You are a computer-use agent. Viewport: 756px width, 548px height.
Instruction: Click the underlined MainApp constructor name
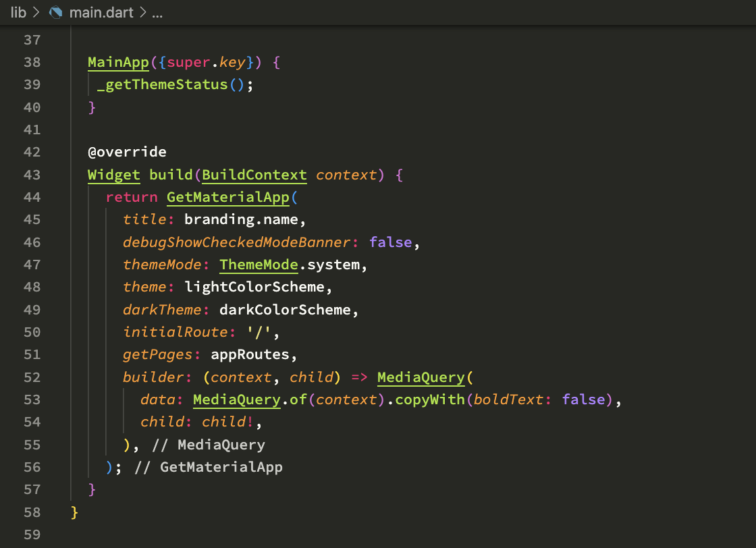[117, 62]
